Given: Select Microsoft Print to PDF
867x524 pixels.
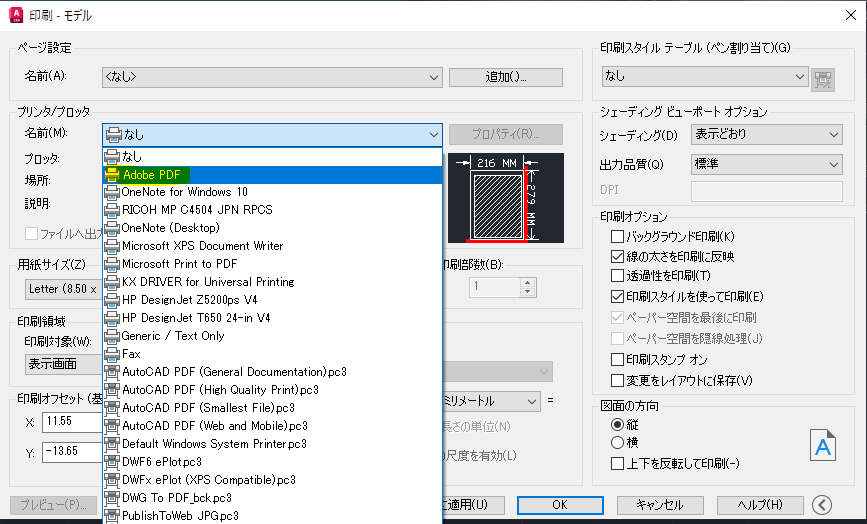Looking at the screenshot, I should 273,264.
